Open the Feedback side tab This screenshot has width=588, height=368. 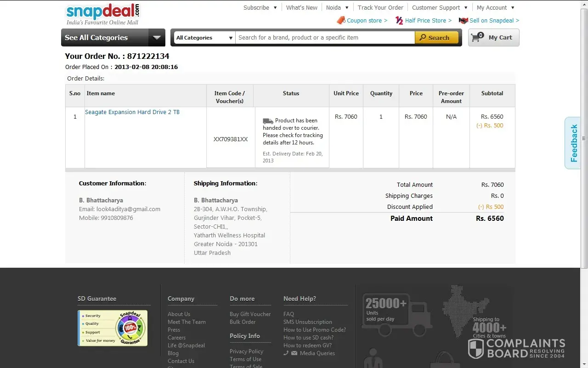pos(573,143)
